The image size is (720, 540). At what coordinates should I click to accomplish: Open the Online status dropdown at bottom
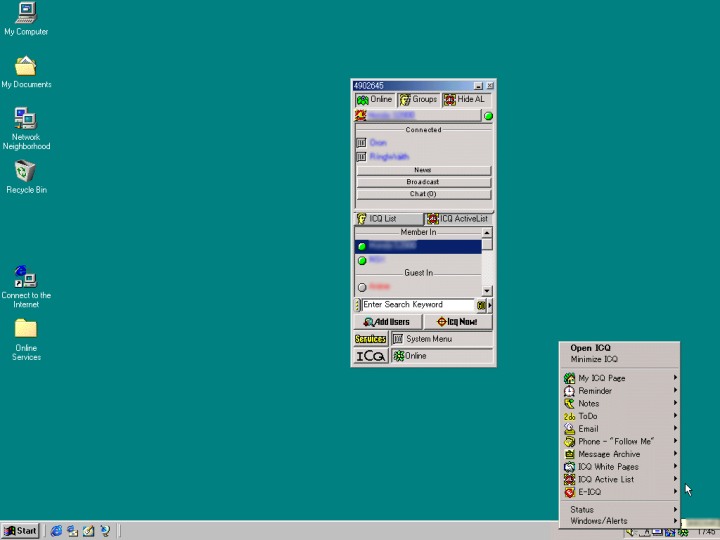(x=440, y=356)
